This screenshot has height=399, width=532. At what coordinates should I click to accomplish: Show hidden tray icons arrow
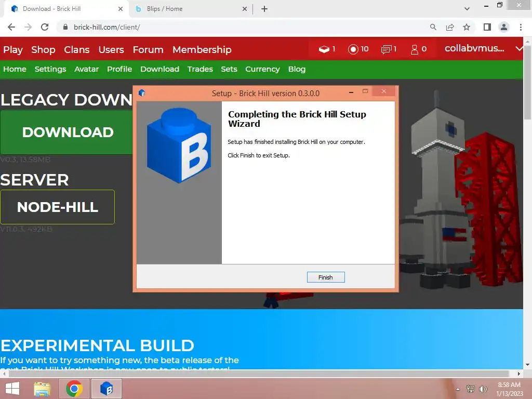pos(458,389)
